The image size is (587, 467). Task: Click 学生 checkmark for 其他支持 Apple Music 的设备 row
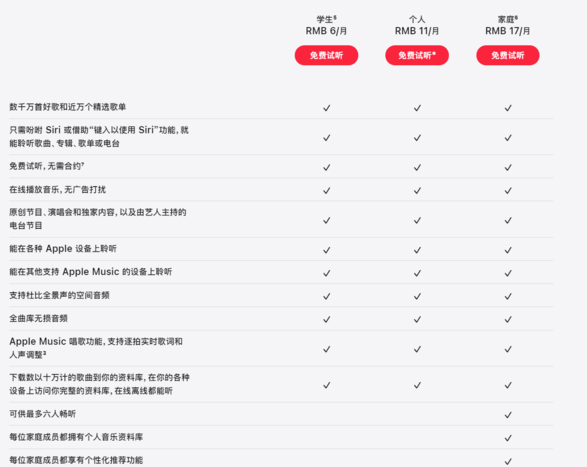(x=326, y=273)
